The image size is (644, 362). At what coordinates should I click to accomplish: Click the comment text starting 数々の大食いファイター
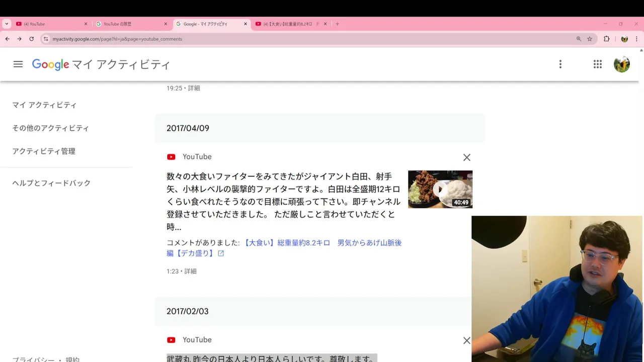(284, 202)
